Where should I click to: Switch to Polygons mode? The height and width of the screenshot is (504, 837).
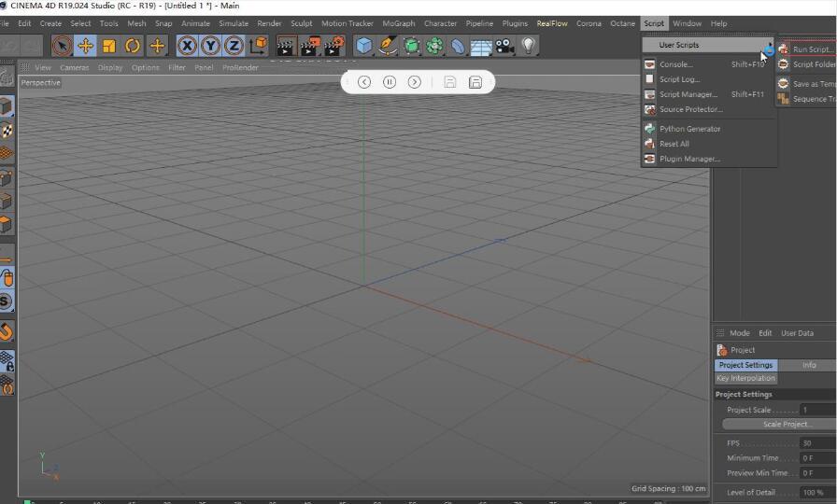coord(7,224)
